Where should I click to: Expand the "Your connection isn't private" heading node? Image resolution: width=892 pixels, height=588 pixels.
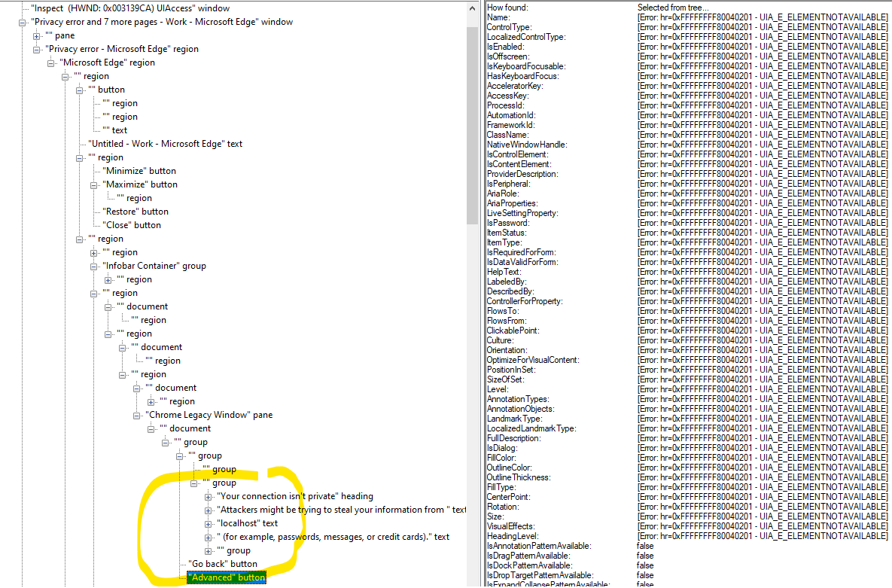[209, 497]
